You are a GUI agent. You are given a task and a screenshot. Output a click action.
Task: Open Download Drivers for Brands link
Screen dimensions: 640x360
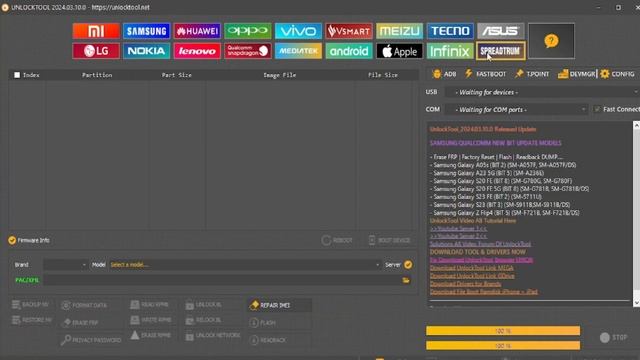coord(466,284)
